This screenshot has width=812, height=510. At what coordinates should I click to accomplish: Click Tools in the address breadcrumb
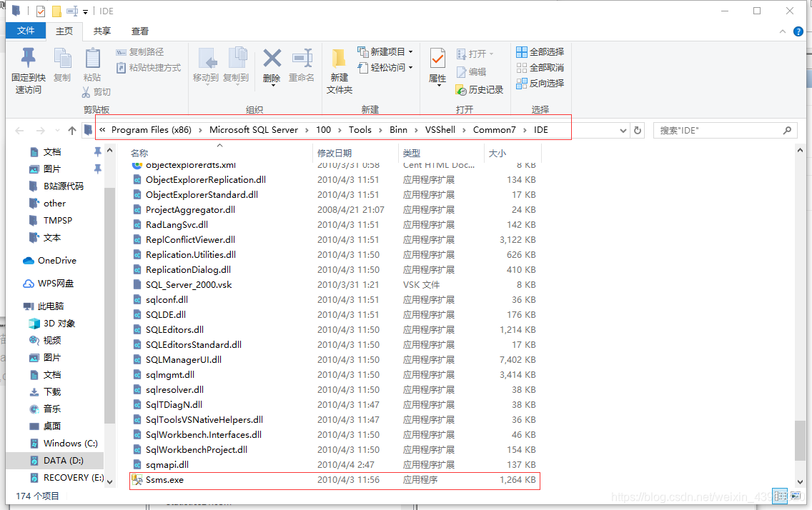coord(360,130)
